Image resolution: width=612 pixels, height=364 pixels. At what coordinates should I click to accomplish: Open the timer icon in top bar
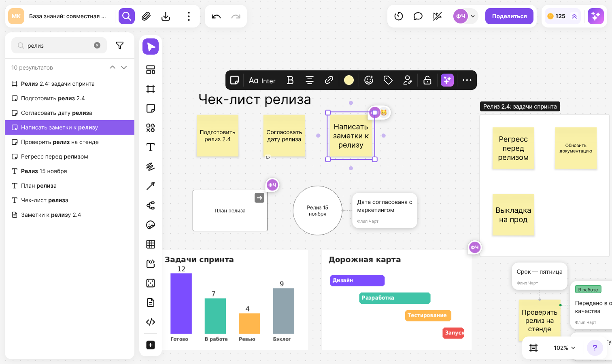399,16
